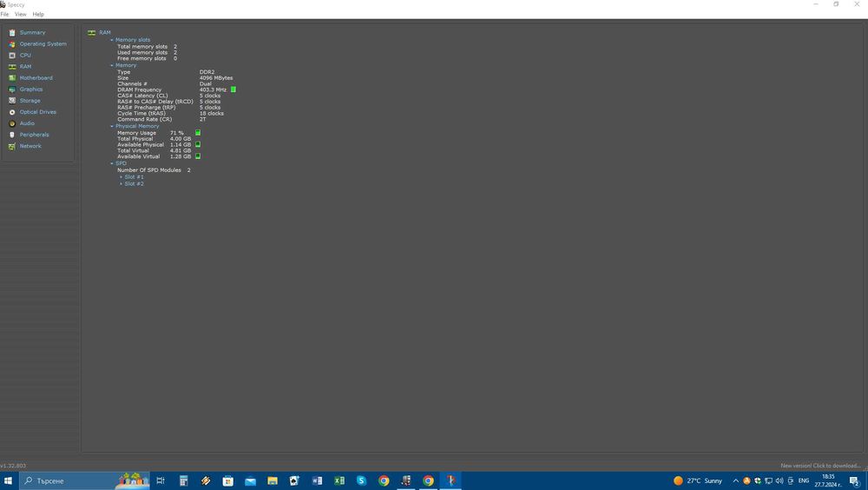Viewport: 868px width, 490px height.
Task: Select the RAS# Precharge (tRP) row
Action: 169,108
